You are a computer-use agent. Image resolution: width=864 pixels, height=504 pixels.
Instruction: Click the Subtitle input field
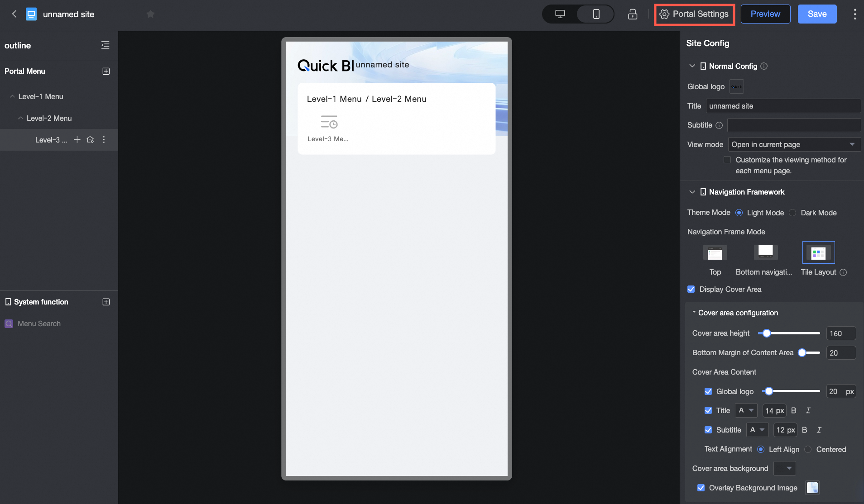pyautogui.click(x=794, y=125)
